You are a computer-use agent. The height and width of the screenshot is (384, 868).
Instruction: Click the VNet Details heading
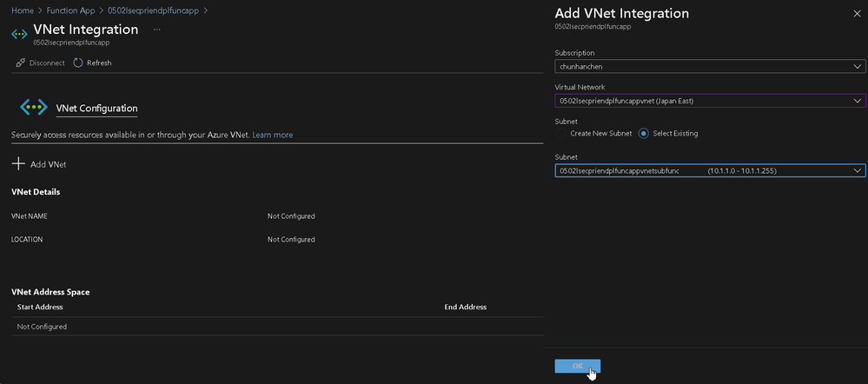tap(36, 192)
